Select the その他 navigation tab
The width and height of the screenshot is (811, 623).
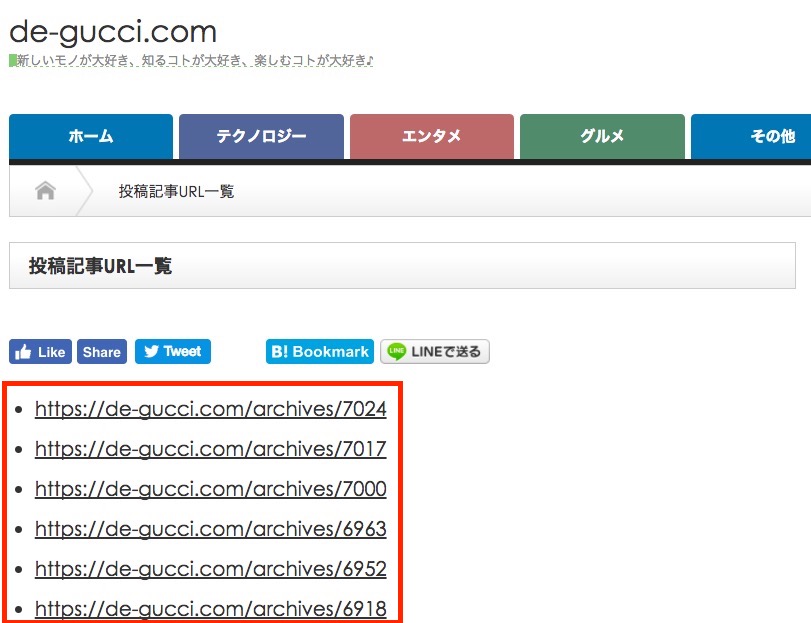pos(760,137)
